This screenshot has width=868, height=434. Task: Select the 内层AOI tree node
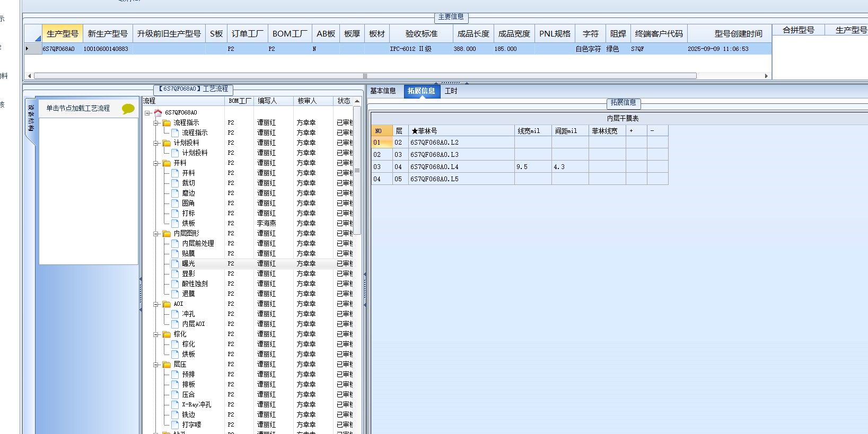pyautogui.click(x=193, y=324)
